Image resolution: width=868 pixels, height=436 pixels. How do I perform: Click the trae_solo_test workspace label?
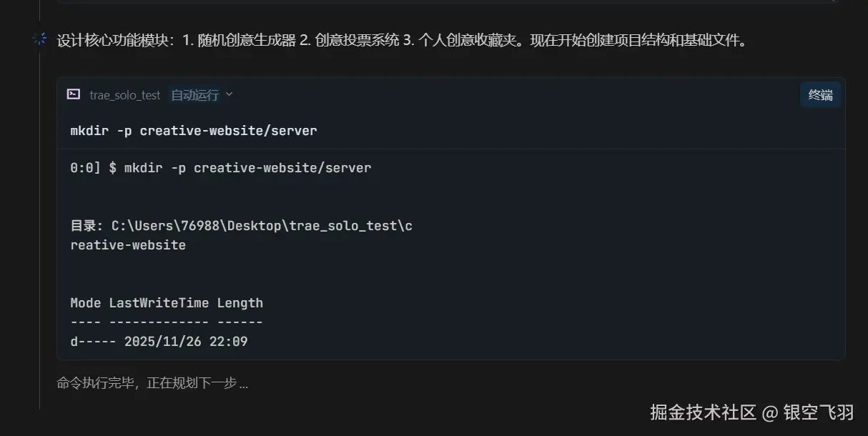[x=124, y=95]
